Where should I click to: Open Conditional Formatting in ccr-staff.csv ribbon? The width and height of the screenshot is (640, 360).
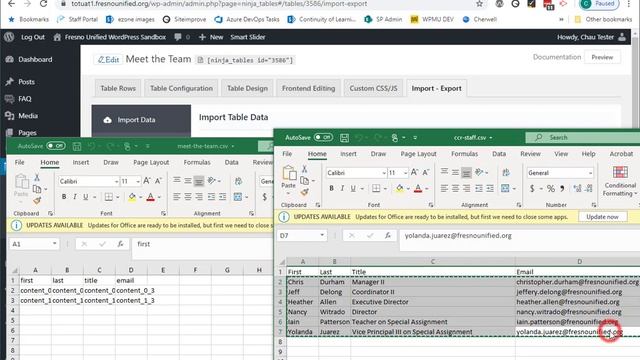pyautogui.click(x=620, y=181)
